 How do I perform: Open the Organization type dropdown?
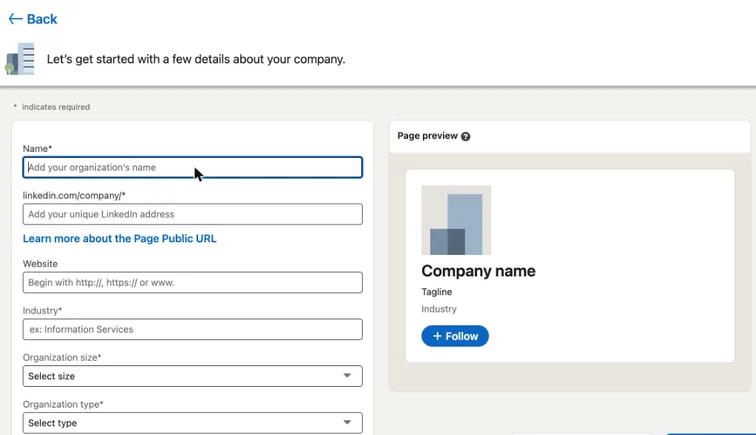click(192, 423)
